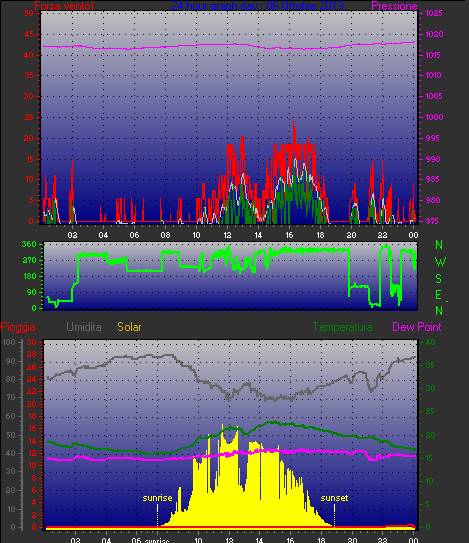This screenshot has height=543, width=469.
Task: Select the Dew Point legend label
Action: (x=417, y=327)
